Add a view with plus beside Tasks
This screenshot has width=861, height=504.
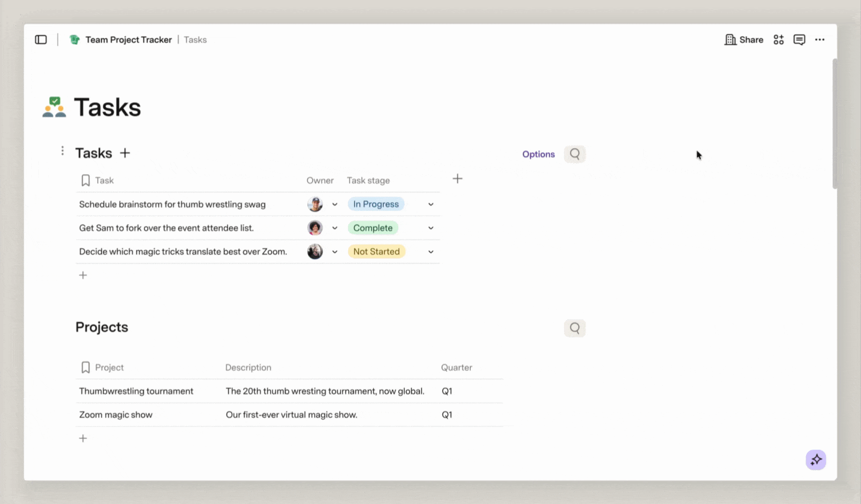(125, 153)
